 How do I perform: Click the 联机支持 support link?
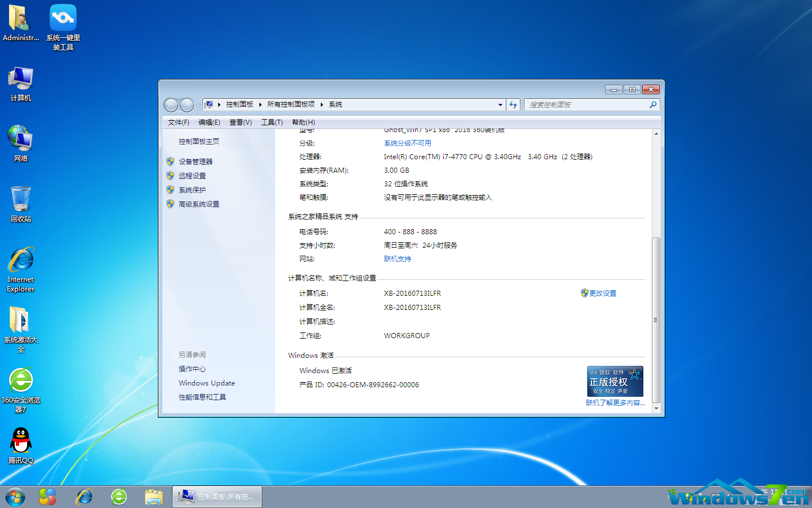point(397,259)
